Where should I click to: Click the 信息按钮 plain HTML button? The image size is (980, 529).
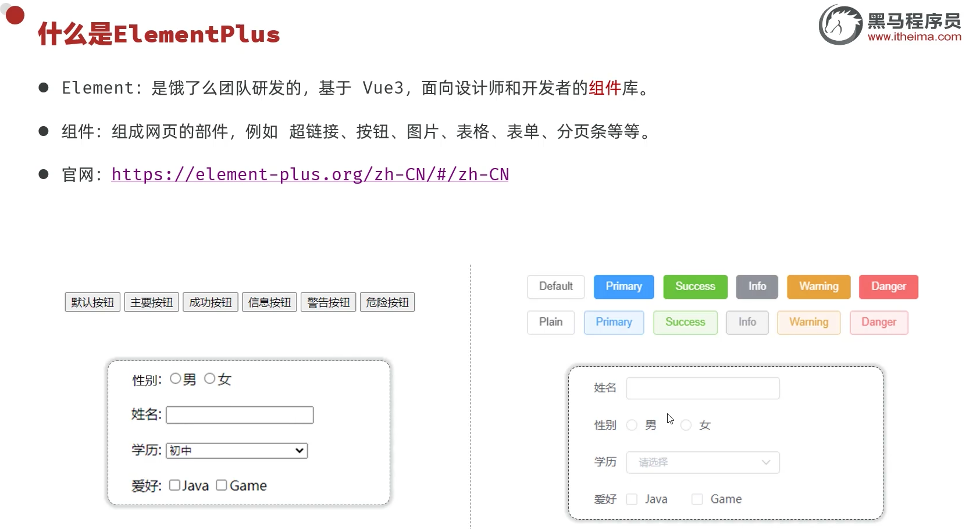tap(269, 302)
